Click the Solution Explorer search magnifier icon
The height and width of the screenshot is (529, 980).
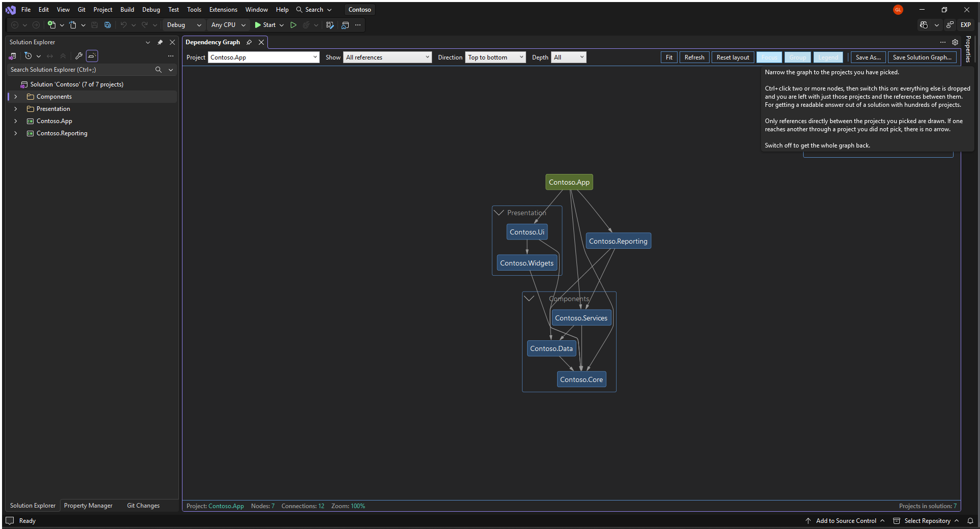tap(159, 70)
